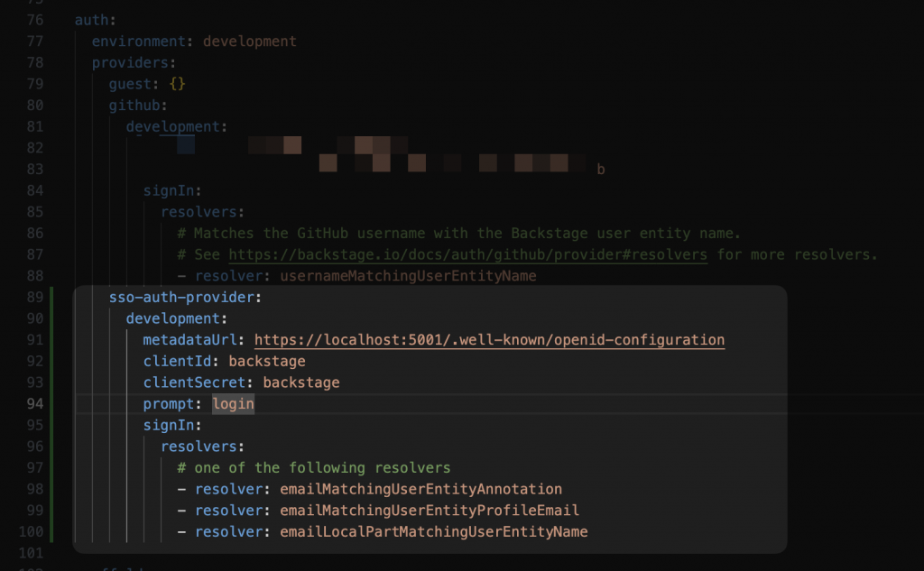Click 'emailMatchingUserEntityProfileEmail' resolver value

tap(430, 511)
